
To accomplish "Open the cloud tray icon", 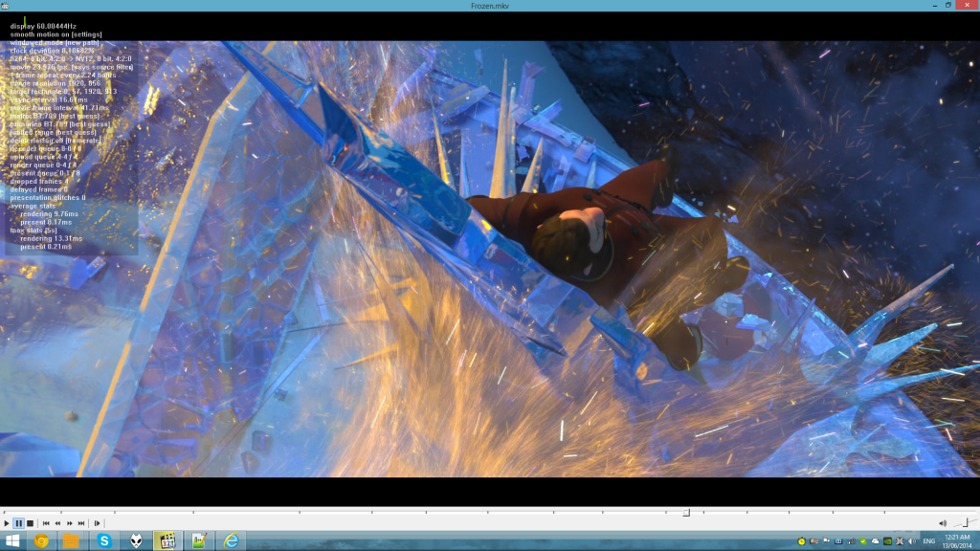I will tap(875, 541).
